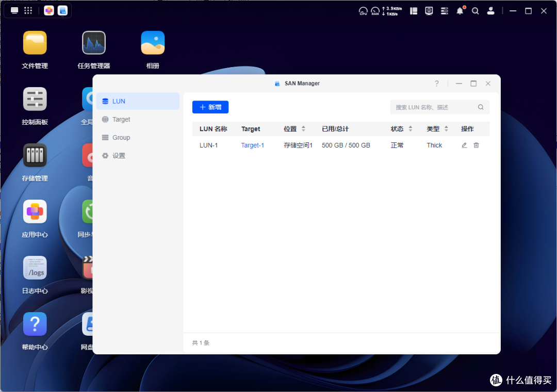Click the search magnifier in LUN search box
Image resolution: width=557 pixels, height=392 pixels.
pos(481,107)
